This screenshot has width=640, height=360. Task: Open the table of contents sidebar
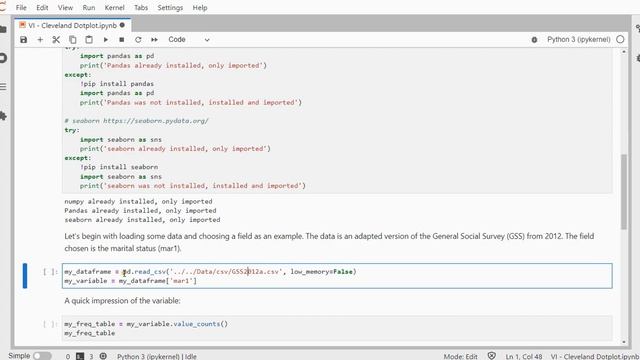[3, 87]
